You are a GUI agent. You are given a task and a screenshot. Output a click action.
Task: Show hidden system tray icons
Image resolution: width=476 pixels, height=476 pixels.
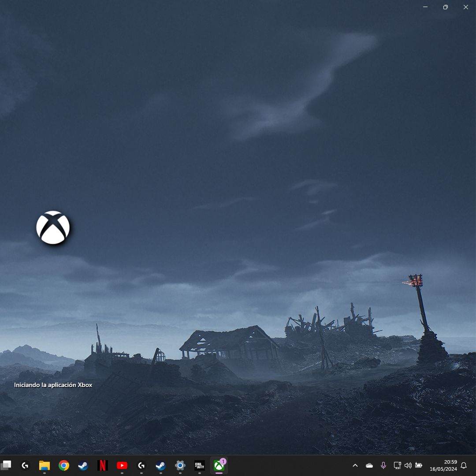pyautogui.click(x=355, y=465)
